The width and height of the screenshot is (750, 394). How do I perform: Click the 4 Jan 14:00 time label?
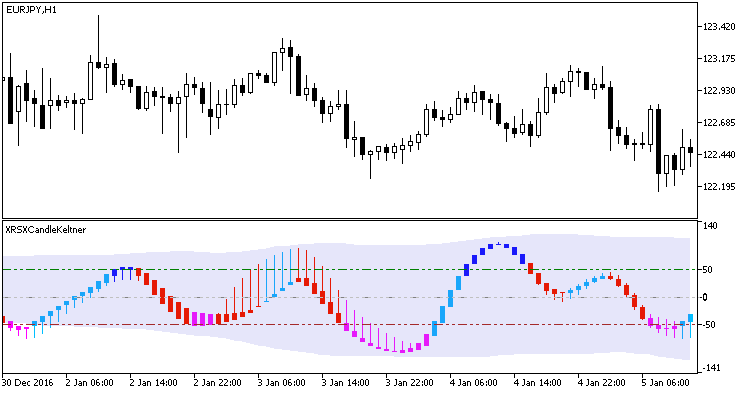tap(538, 383)
